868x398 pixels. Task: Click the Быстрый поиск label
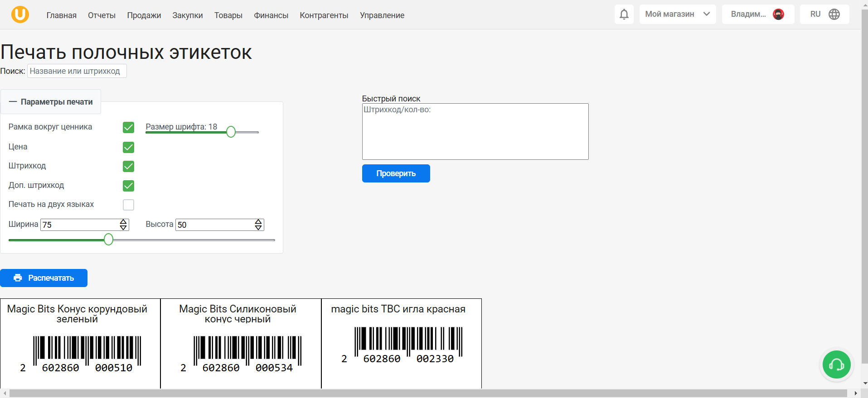click(391, 99)
